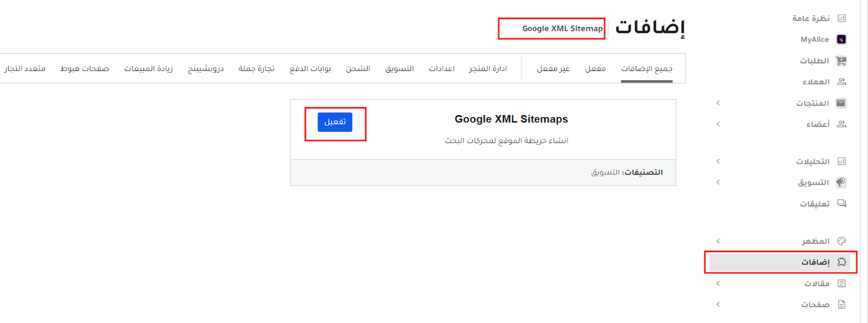Expand the المنتجات sidebar submenu chevron
This screenshot has width=868, height=323.
[x=718, y=103]
